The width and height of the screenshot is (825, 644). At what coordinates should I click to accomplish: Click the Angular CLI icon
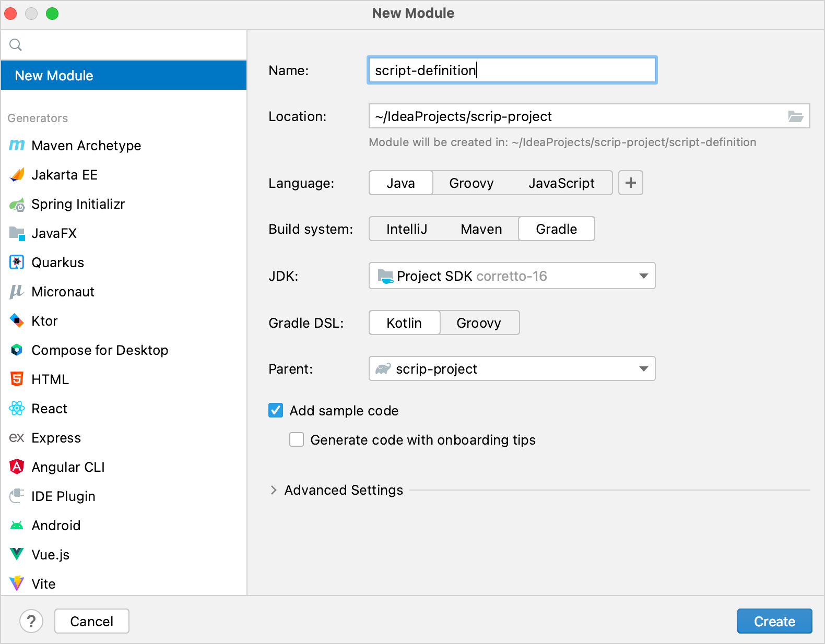click(x=17, y=467)
